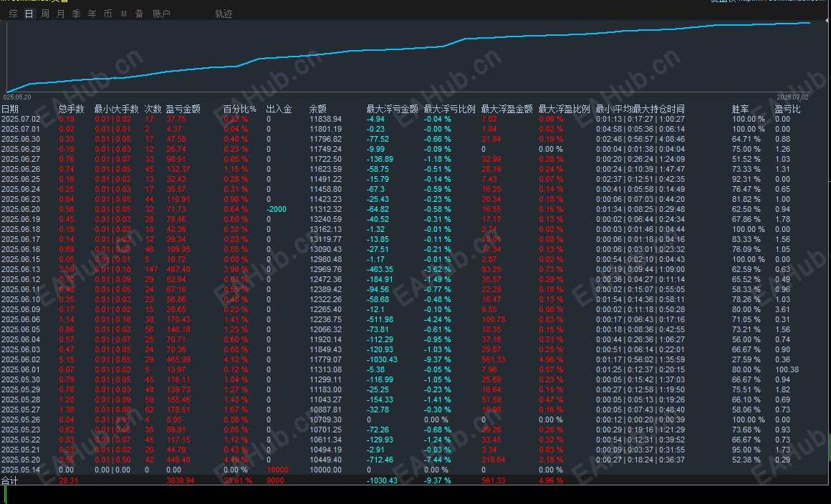This screenshot has width=831, height=504.
Task: Click floating profit value 561.33 in 2025.06.02 row
Action: pos(494,360)
